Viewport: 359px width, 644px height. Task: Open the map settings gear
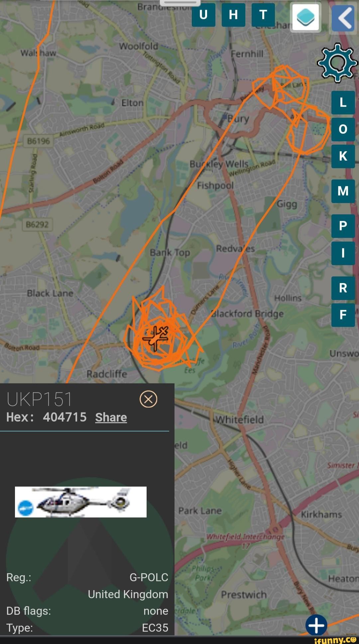[x=337, y=63]
